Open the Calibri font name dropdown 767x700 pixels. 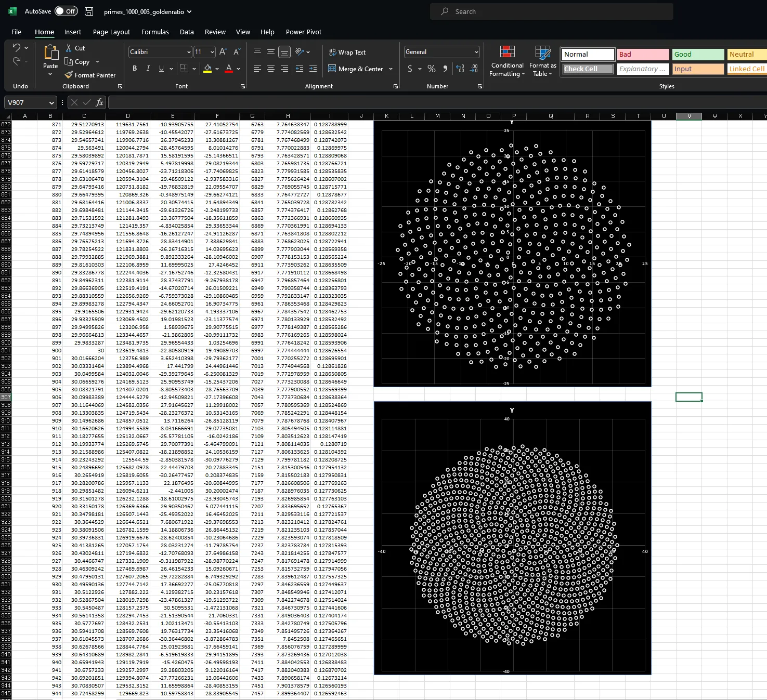click(x=189, y=52)
